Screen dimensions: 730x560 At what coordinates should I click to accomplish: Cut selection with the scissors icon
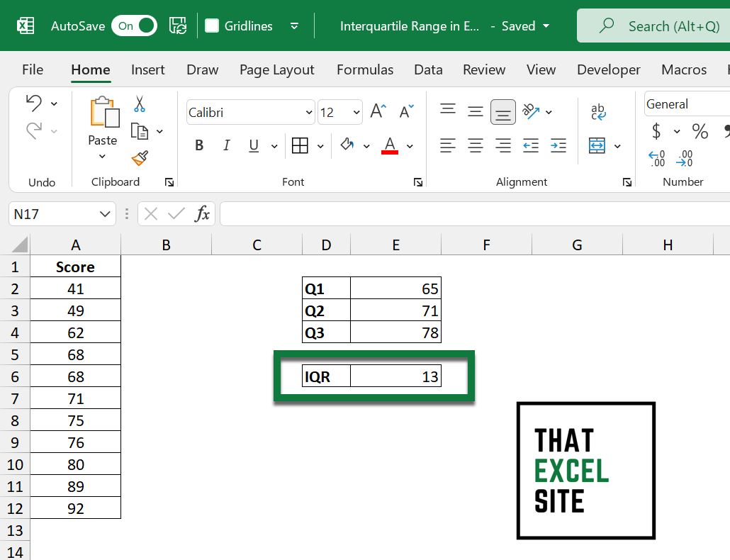pyautogui.click(x=139, y=104)
